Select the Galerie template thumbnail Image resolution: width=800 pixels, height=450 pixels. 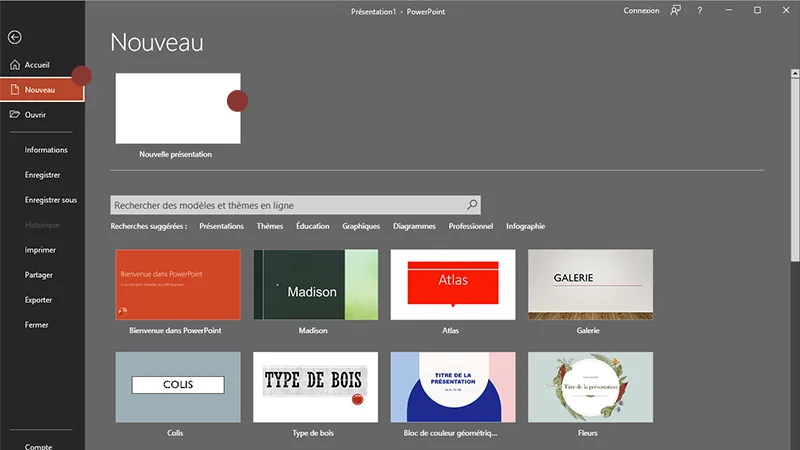coord(590,284)
